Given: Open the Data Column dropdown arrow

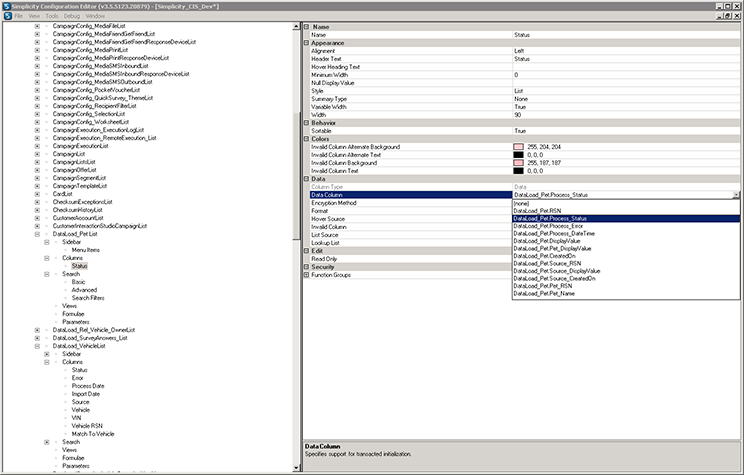Looking at the screenshot, I should click(736, 195).
